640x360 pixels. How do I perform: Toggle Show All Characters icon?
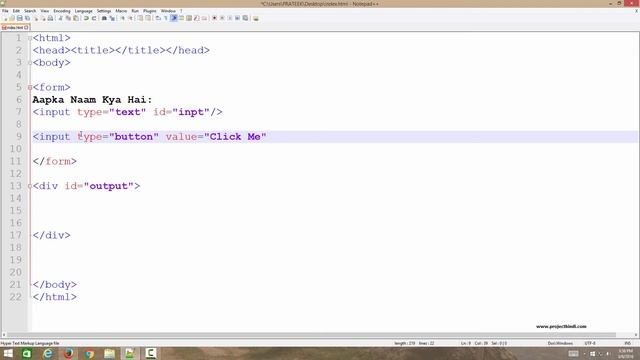click(166, 18)
